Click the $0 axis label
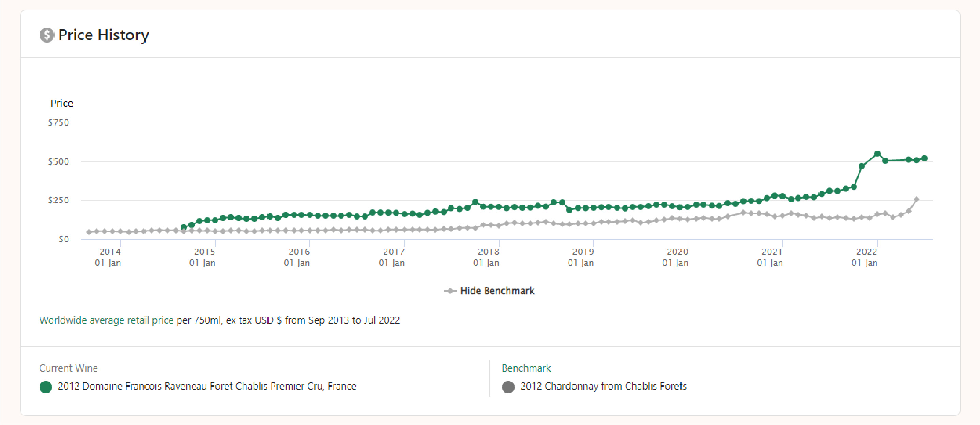 64,239
